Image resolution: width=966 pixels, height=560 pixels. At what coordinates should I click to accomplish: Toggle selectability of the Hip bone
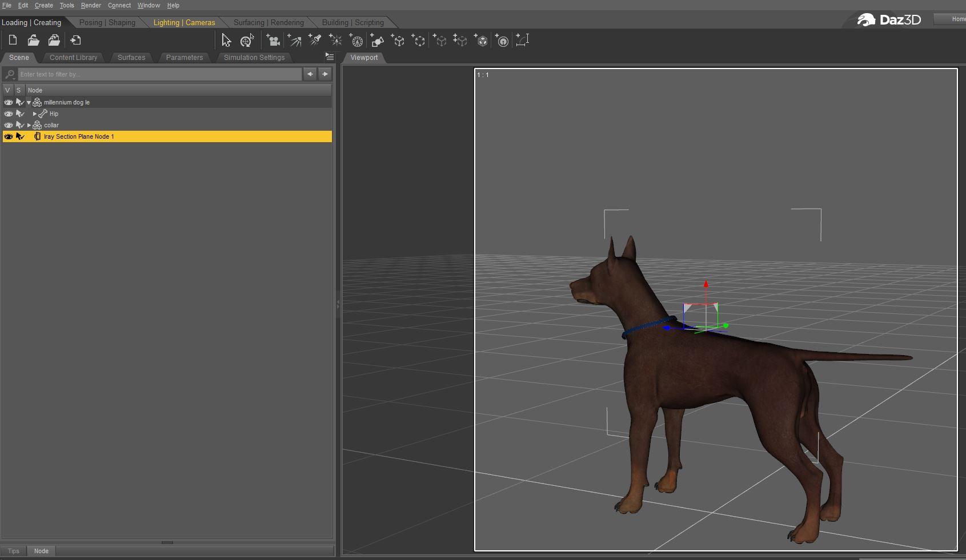[x=20, y=114]
